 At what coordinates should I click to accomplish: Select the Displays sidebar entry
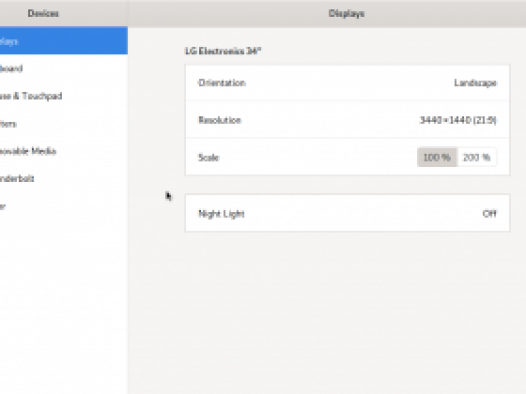(x=64, y=41)
